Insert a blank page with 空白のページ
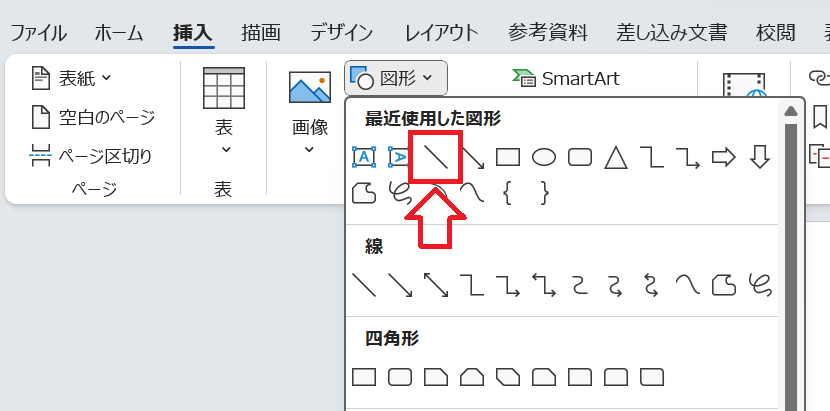This screenshot has height=411, width=830. tap(93, 117)
